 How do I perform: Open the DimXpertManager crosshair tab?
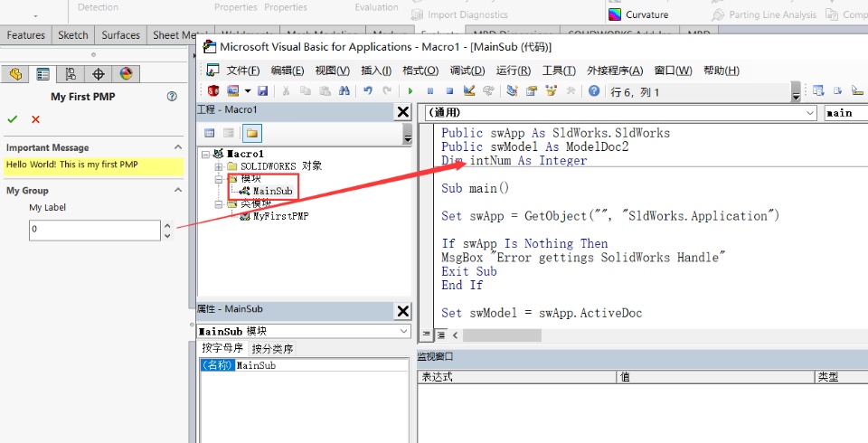98,74
